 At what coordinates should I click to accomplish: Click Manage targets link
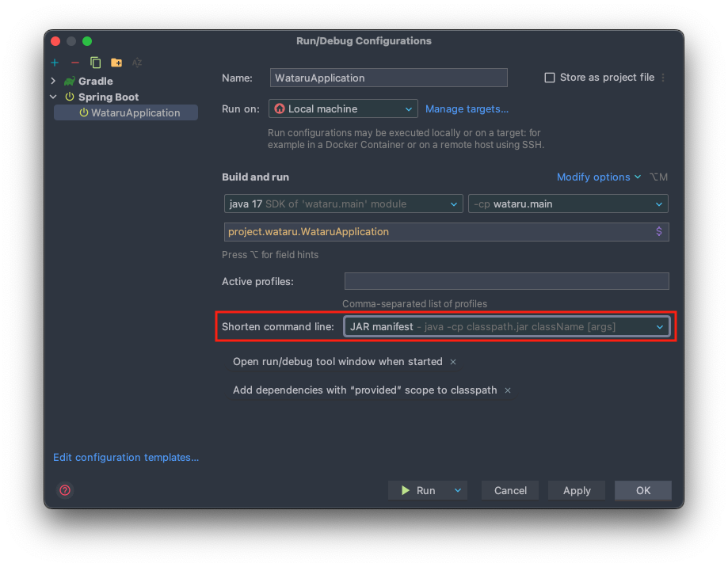tap(467, 109)
